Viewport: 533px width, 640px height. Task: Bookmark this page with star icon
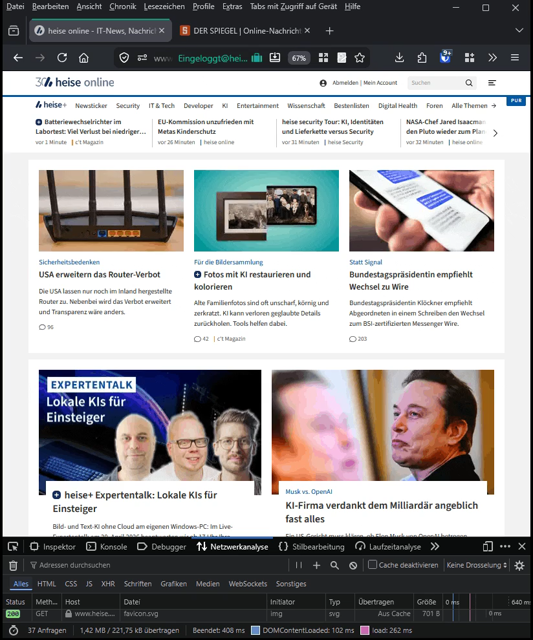(x=360, y=58)
